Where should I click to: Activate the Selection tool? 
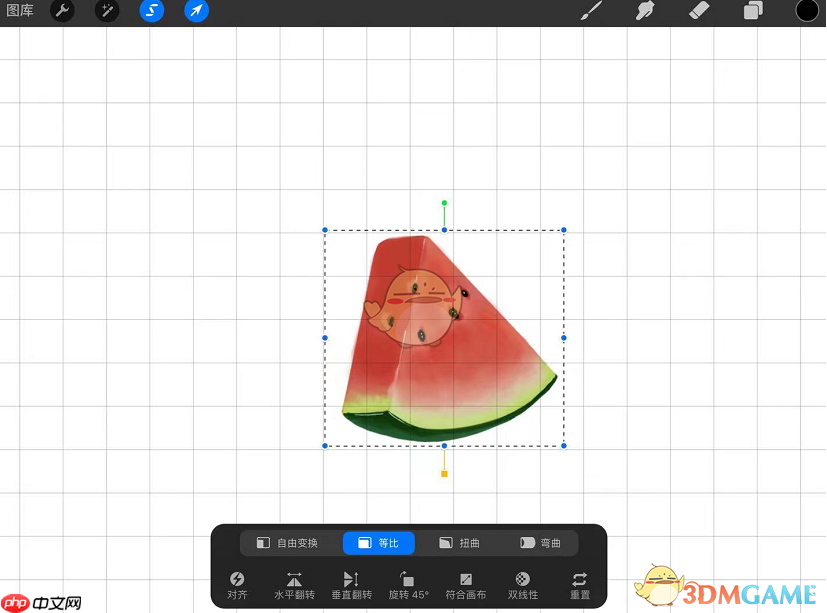[151, 11]
